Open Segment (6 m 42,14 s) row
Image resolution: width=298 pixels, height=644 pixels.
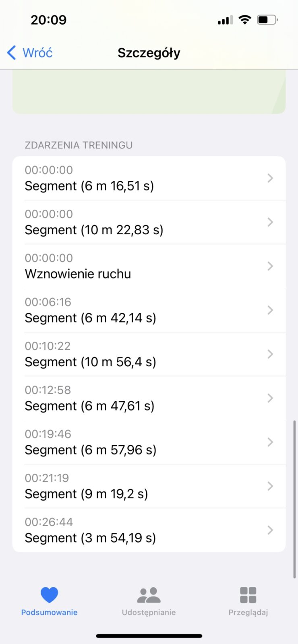tap(90, 318)
